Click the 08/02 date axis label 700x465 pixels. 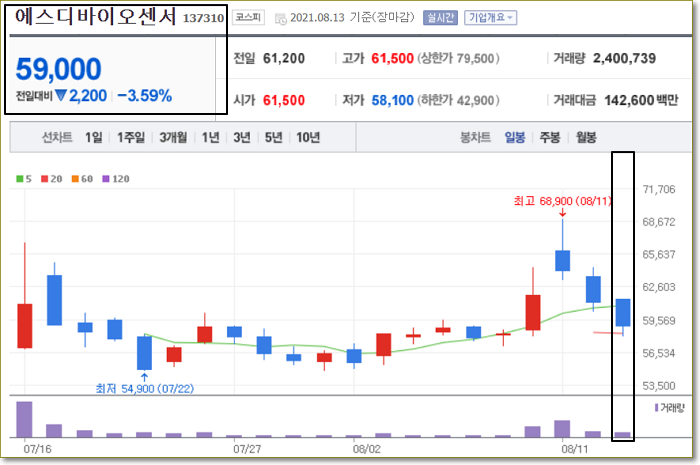coord(367,448)
